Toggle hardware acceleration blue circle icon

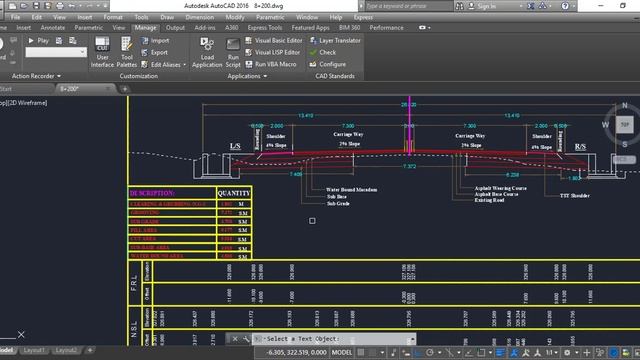point(613,352)
